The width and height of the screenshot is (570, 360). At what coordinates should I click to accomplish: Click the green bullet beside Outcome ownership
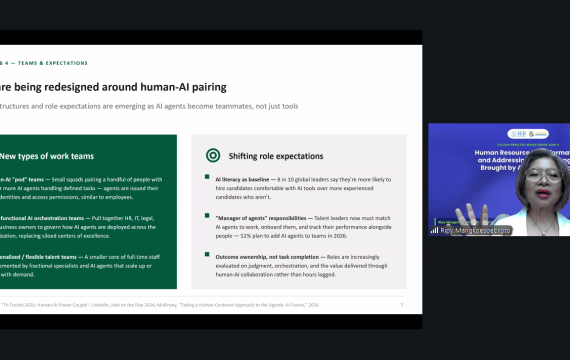point(207,254)
